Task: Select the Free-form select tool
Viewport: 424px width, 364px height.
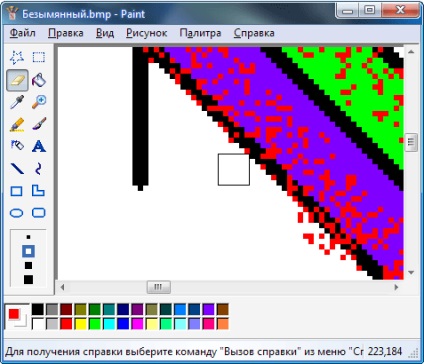Action: tap(17, 57)
